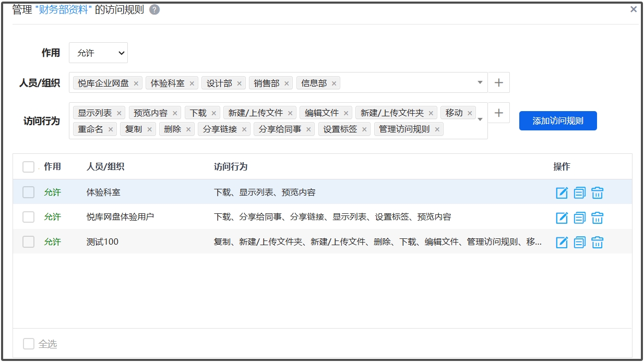Image resolution: width=644 pixels, height=362 pixels.
Task: Click inside the 人员/组织 input field
Action: (407, 83)
